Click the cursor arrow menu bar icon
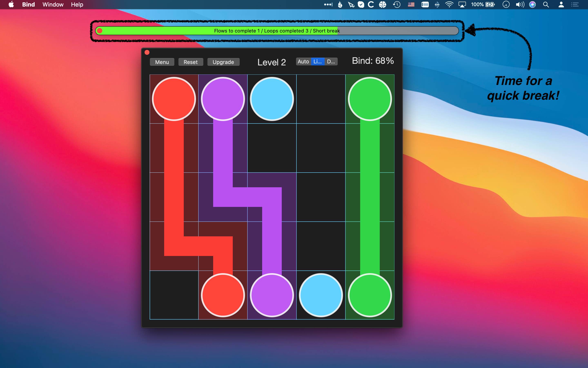Image resolution: width=588 pixels, height=368 pixels. 351,4
